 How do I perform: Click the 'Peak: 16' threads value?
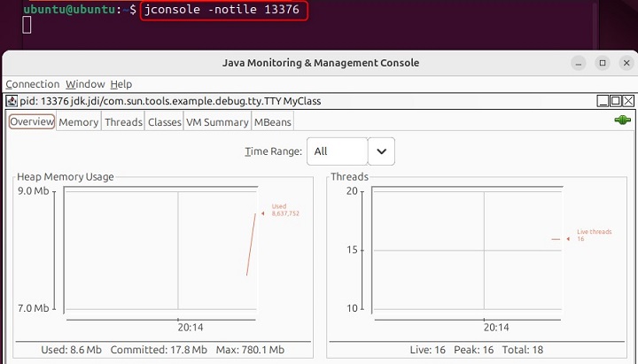(473, 350)
